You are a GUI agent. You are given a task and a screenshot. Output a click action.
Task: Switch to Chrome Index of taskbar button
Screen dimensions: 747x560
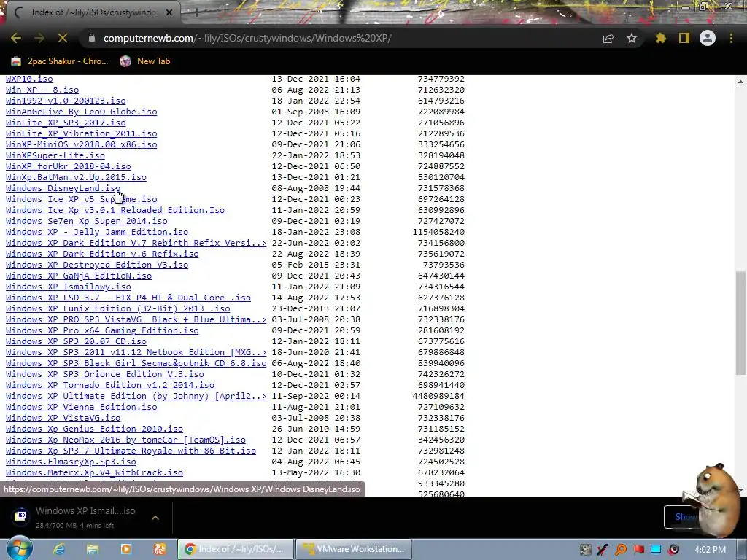pos(236,549)
